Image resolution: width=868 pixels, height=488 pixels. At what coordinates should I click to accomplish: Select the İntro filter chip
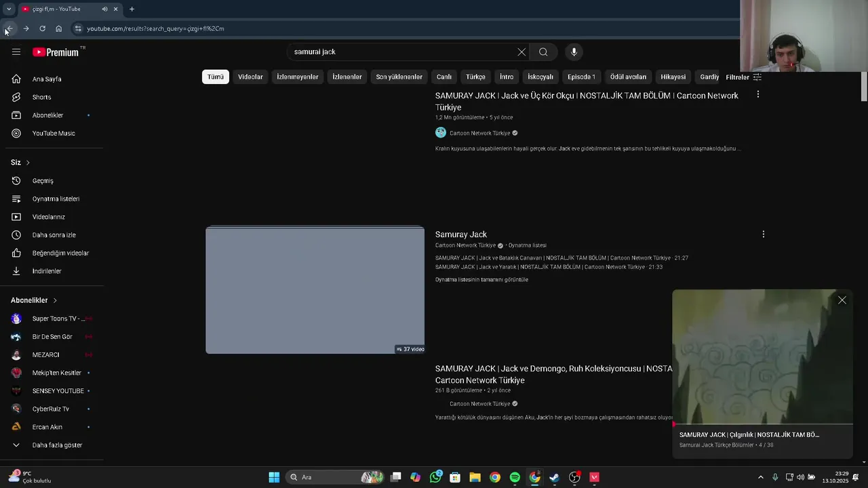click(507, 77)
